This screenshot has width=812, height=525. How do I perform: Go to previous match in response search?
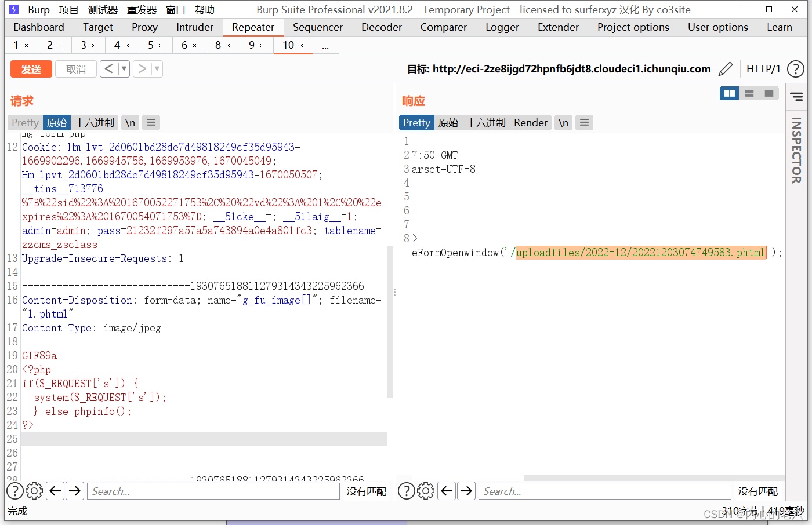pos(447,491)
